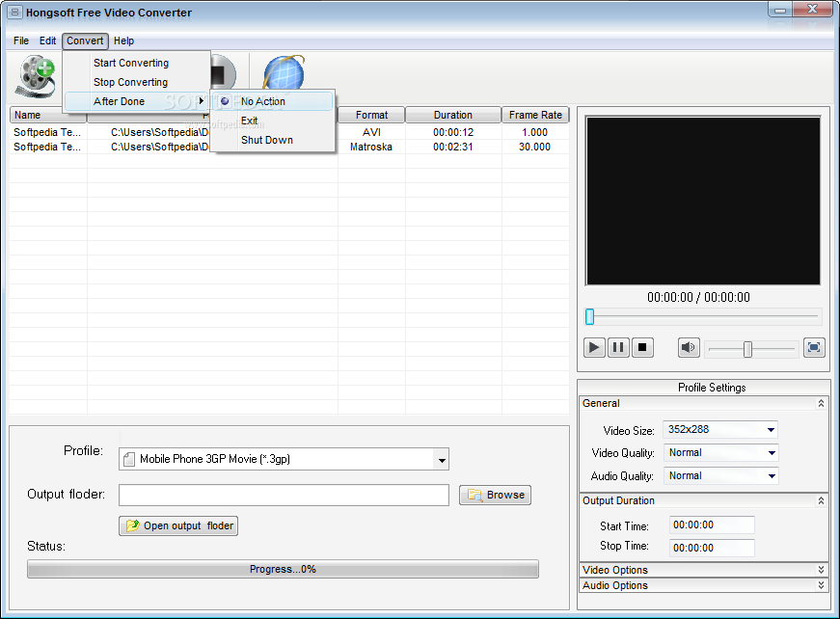Screen dimensions: 840x619
Task: Collapse the Output Duration section
Action: tap(821, 500)
